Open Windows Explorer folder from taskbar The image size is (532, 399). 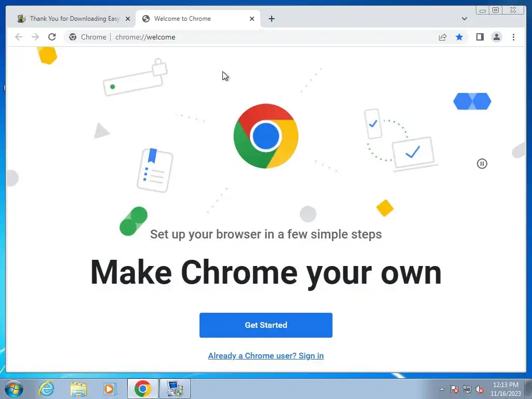pos(78,389)
